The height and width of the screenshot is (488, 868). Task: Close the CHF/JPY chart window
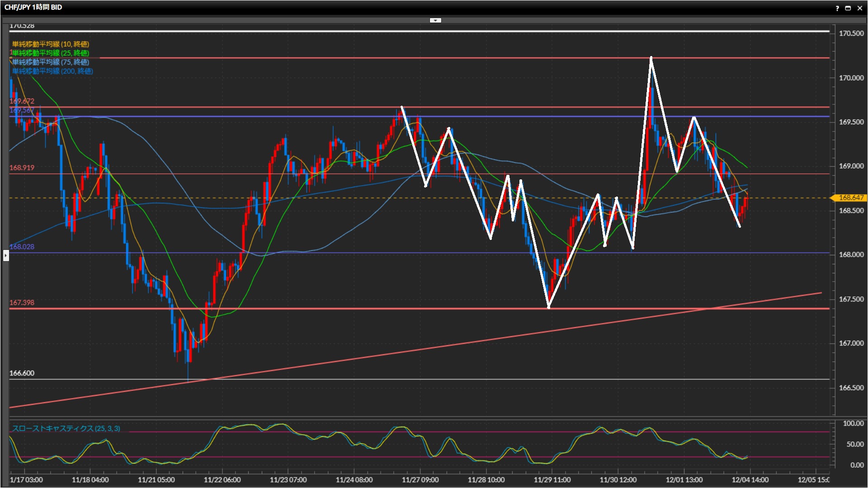pyautogui.click(x=859, y=8)
